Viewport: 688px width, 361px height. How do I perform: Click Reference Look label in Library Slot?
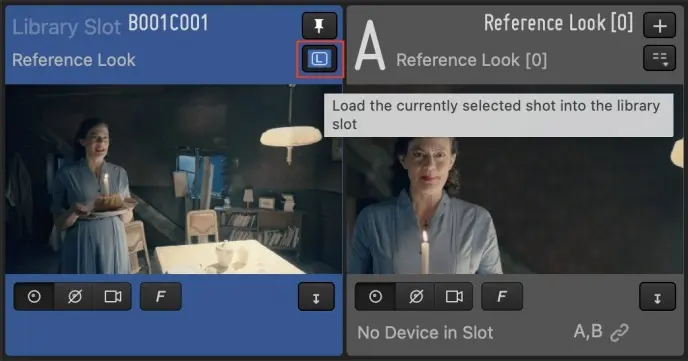coord(74,60)
